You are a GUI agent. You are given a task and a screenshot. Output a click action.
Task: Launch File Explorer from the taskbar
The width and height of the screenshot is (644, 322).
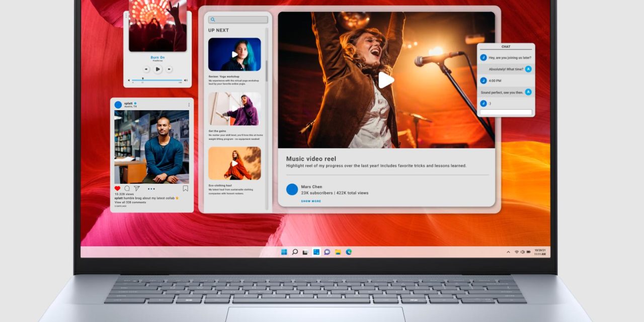pyautogui.click(x=338, y=252)
